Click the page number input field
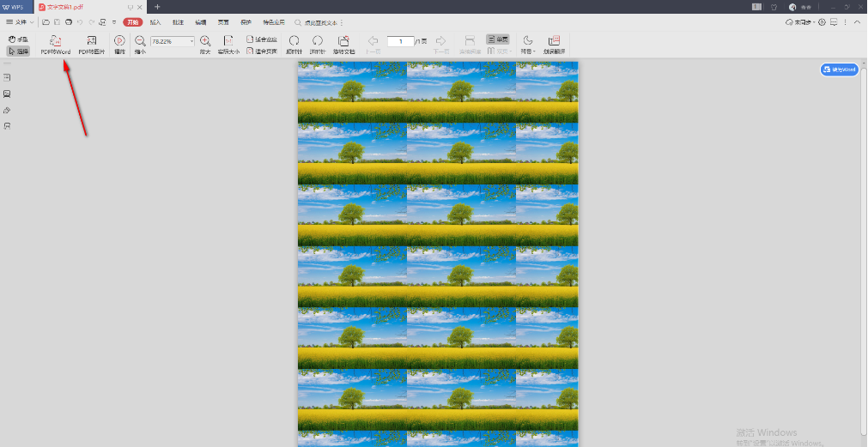 400,41
